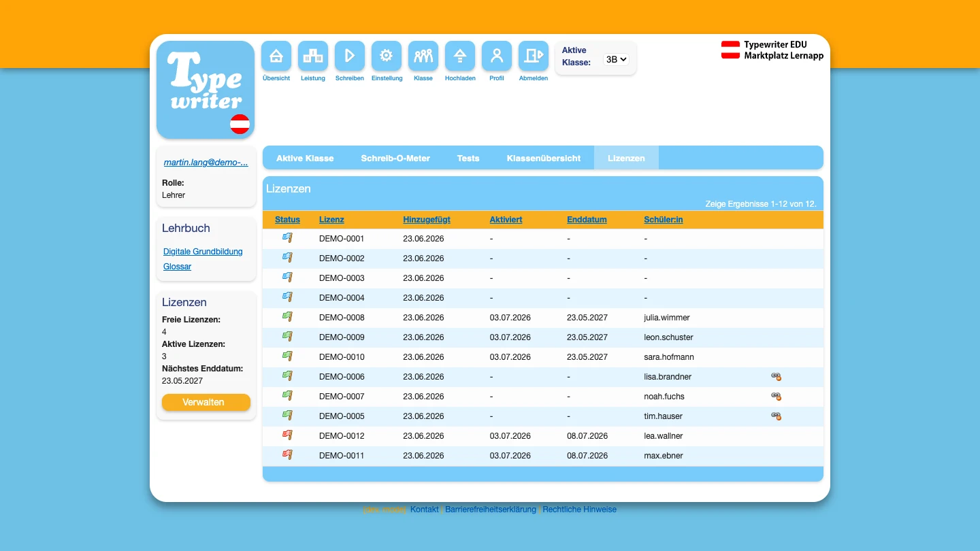980x551 pixels.
Task: Open the Schreiben play icon
Action: click(350, 56)
